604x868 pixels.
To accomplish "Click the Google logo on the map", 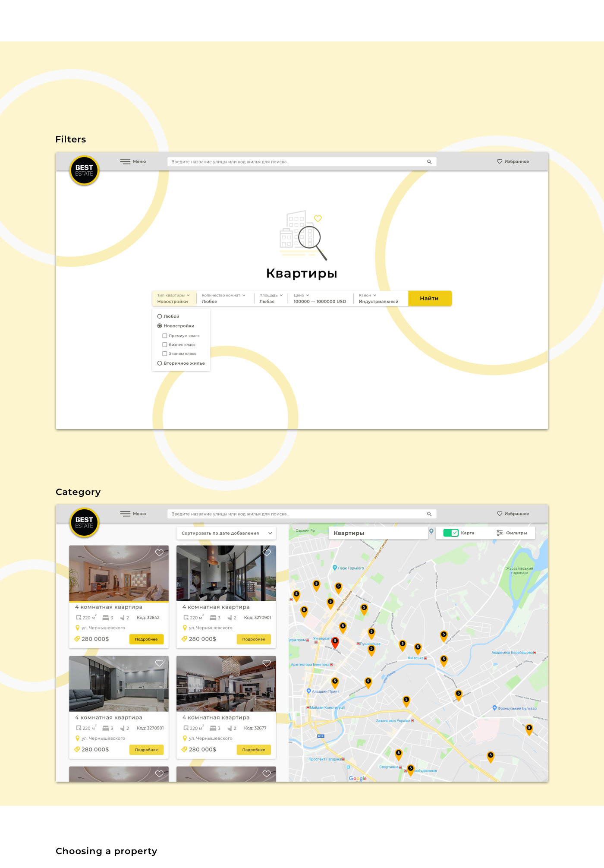I will pyautogui.click(x=358, y=778).
